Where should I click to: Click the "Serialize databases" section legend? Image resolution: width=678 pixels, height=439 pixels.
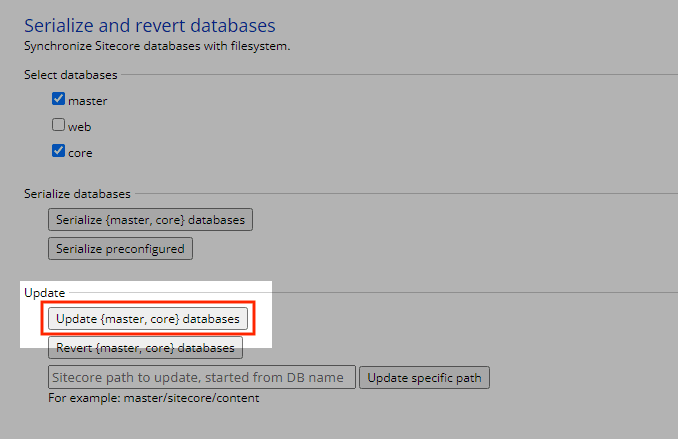point(77,193)
